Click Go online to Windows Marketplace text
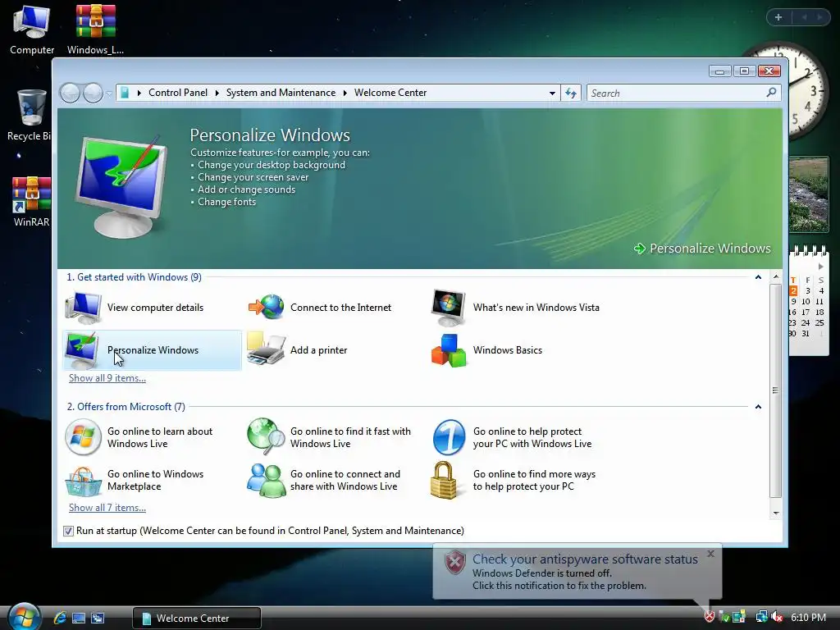840x630 pixels. coord(155,480)
